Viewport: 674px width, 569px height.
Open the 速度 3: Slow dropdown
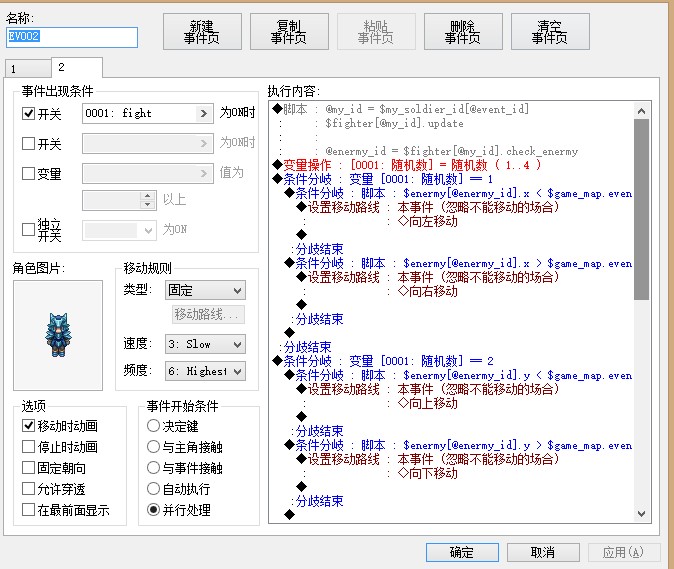[205, 344]
